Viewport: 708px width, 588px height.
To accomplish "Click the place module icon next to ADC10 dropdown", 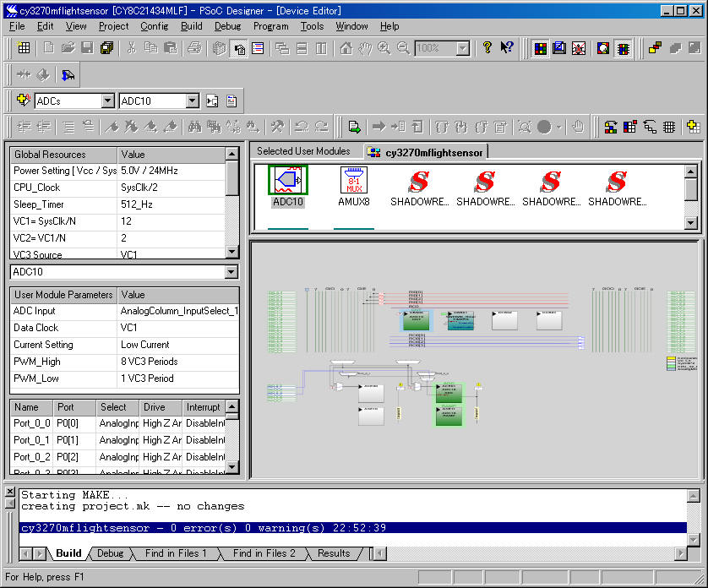I will [212, 101].
